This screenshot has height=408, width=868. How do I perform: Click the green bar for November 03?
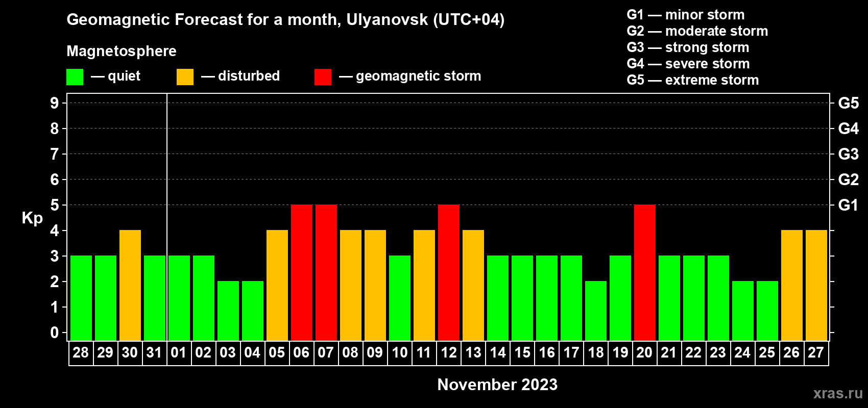228,311
